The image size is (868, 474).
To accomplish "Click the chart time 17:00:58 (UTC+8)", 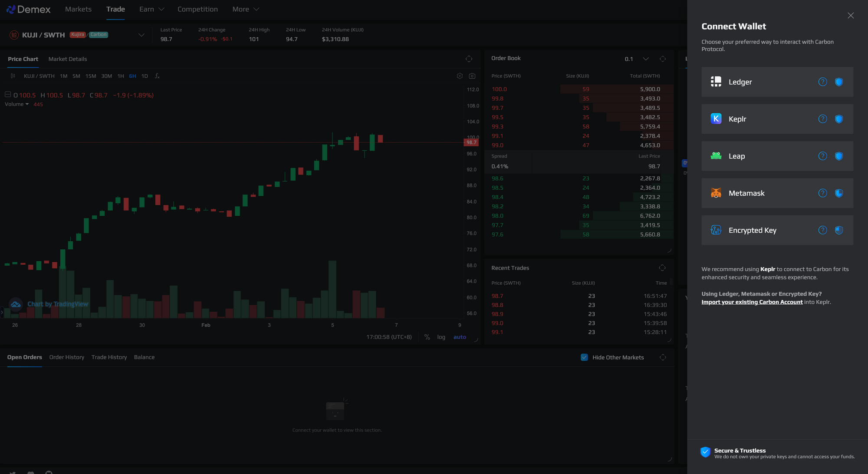I will pos(389,337).
